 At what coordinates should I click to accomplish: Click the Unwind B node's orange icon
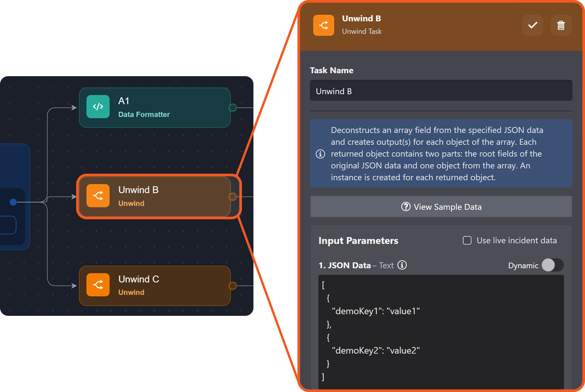98,196
